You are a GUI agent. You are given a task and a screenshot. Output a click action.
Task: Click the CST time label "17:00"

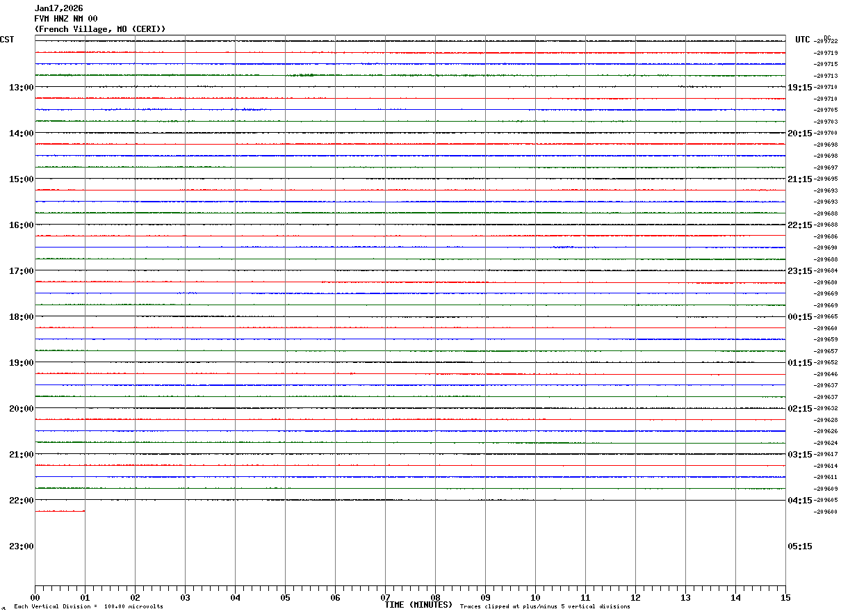21,270
